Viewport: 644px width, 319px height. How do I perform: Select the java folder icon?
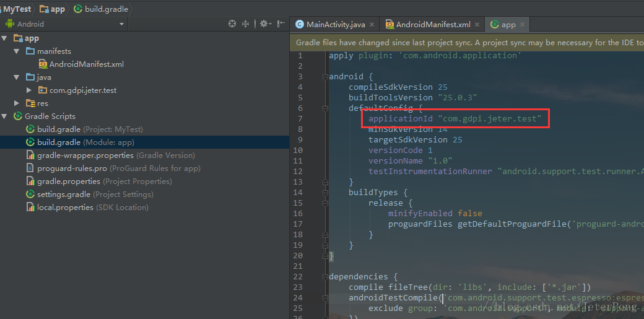[30, 77]
